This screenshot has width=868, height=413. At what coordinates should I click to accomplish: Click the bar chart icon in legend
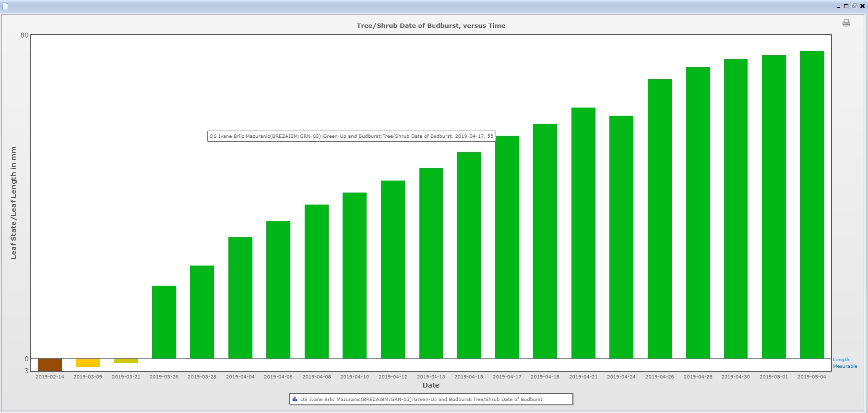(295, 399)
